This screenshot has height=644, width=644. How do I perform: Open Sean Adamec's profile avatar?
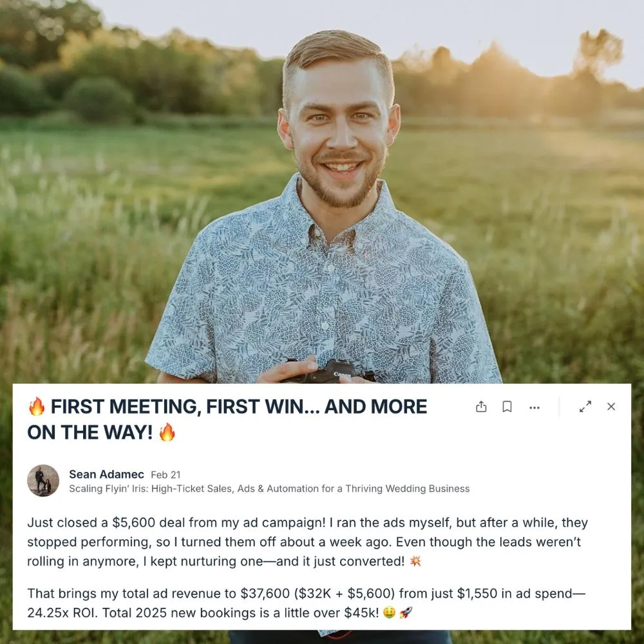(43, 480)
